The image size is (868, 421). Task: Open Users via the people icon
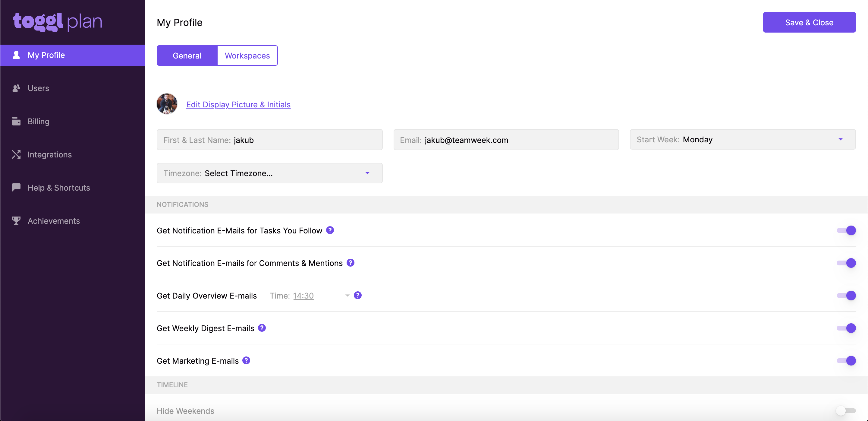[x=17, y=88]
